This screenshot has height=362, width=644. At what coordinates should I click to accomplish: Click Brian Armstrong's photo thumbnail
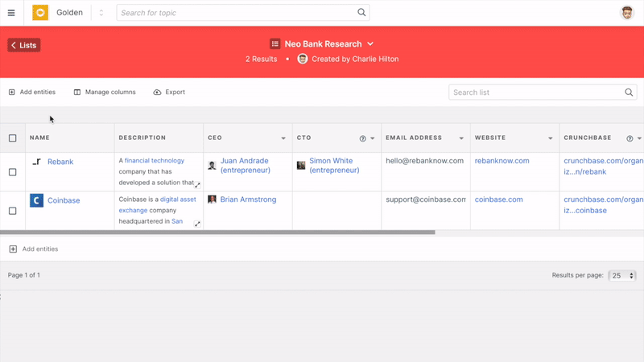(x=212, y=200)
